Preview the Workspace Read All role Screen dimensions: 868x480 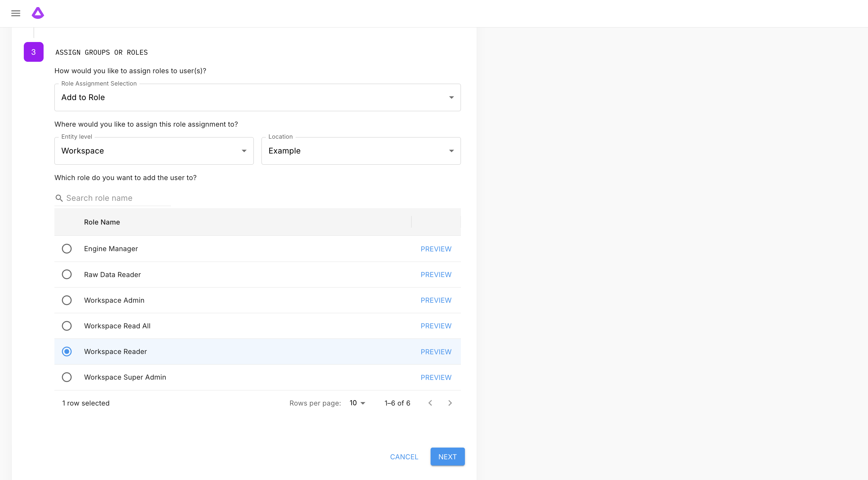[436, 326]
